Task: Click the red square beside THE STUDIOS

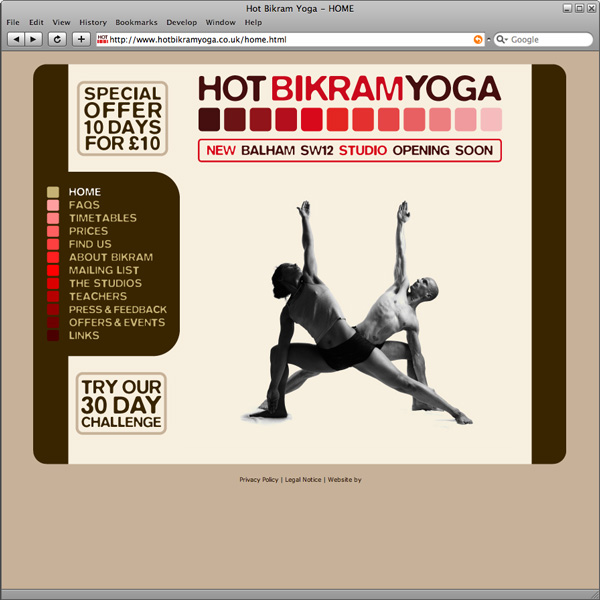Action: pyautogui.click(x=53, y=283)
